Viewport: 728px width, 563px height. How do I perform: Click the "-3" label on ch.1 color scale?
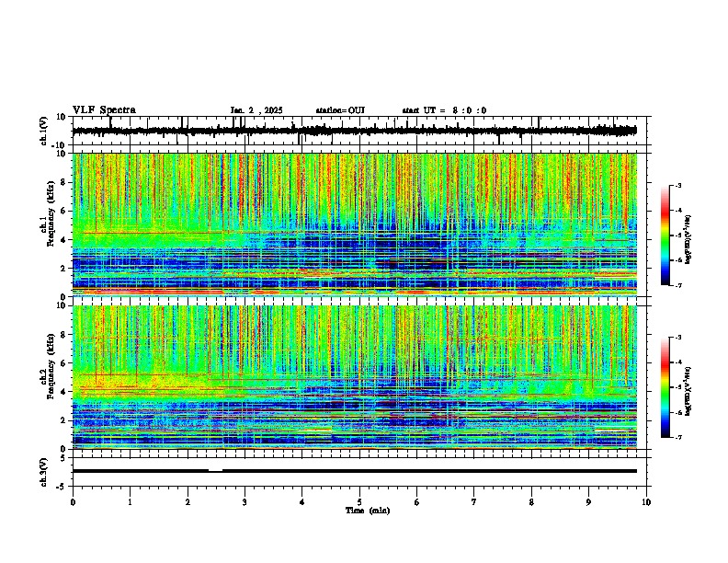[x=678, y=186]
